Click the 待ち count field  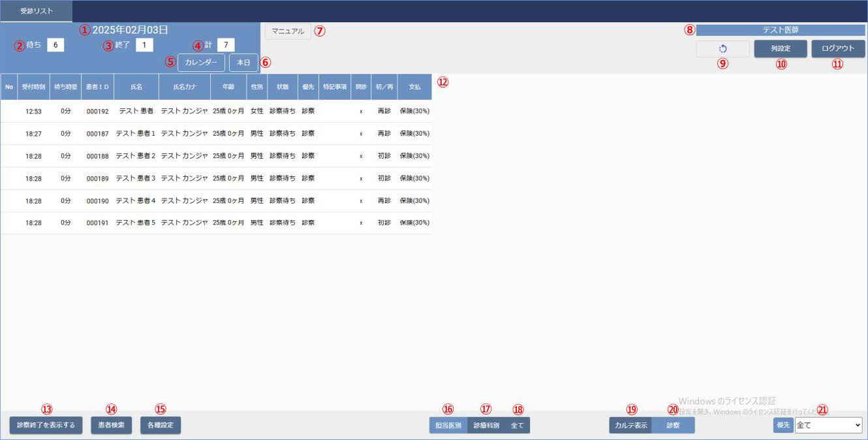point(55,45)
